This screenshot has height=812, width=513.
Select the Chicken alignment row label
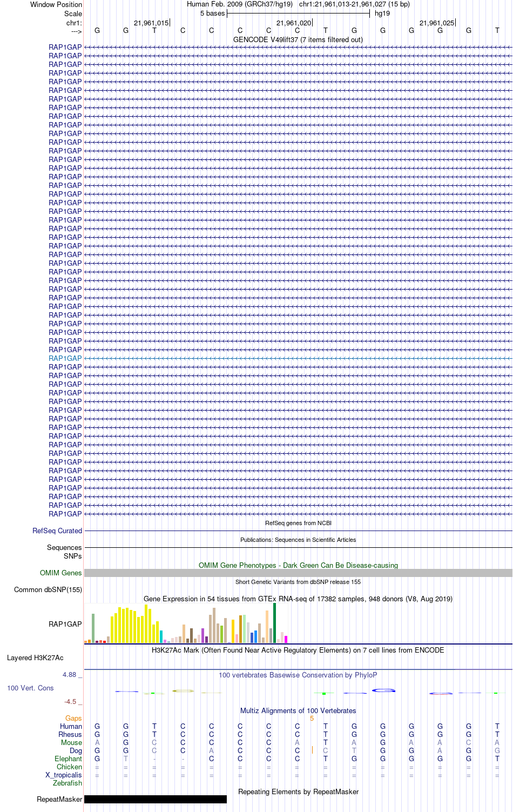[69, 767]
